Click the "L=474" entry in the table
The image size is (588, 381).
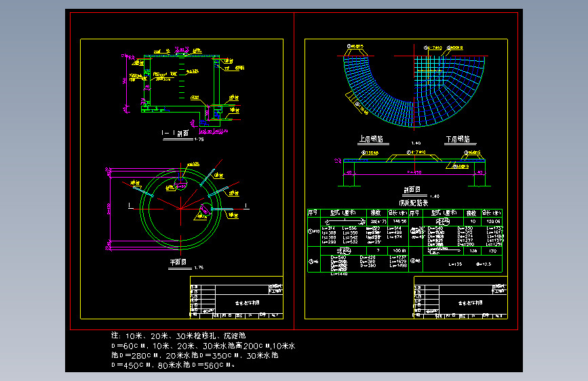[394, 237]
